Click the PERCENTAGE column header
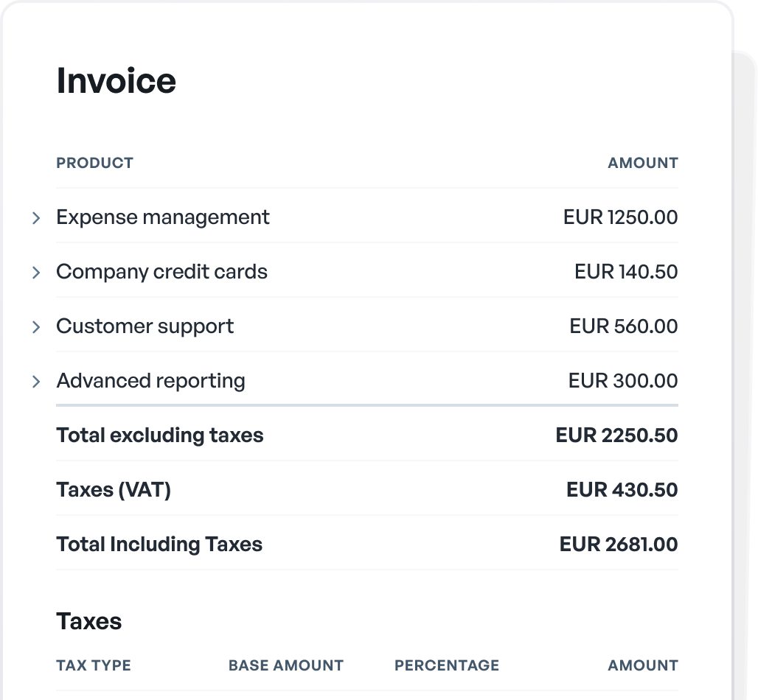 pos(447,665)
